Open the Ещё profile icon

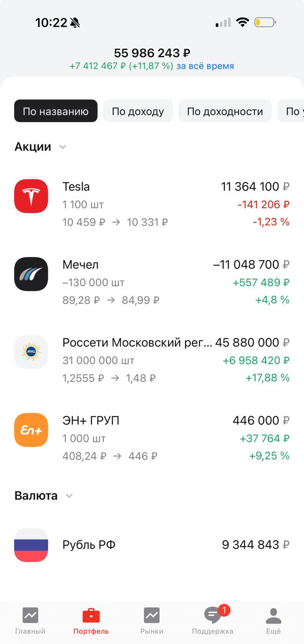pyautogui.click(x=273, y=615)
